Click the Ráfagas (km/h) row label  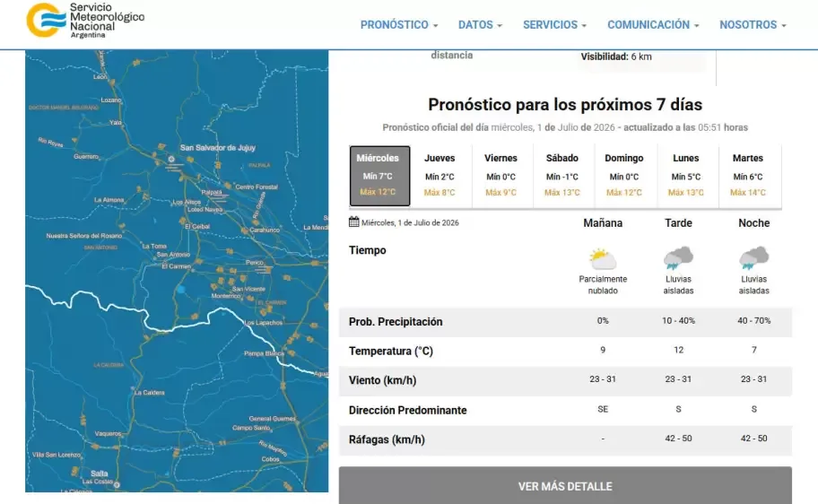(x=387, y=439)
